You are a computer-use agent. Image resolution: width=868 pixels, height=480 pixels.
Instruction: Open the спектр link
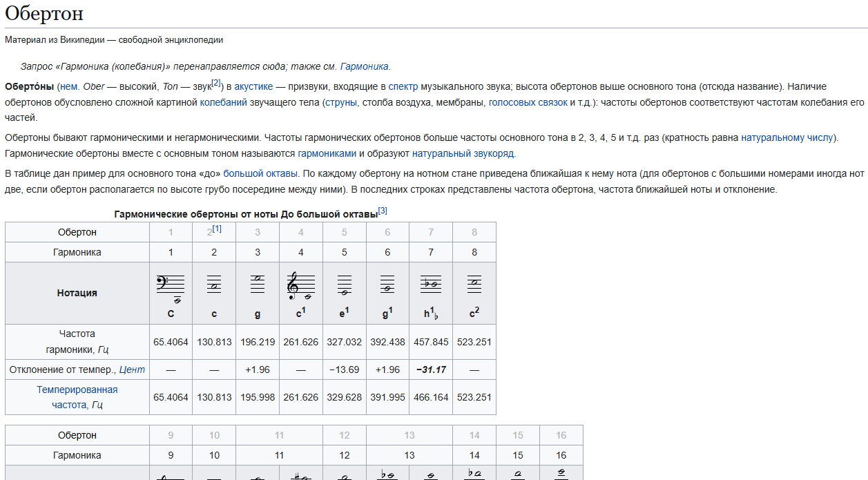pyautogui.click(x=403, y=86)
